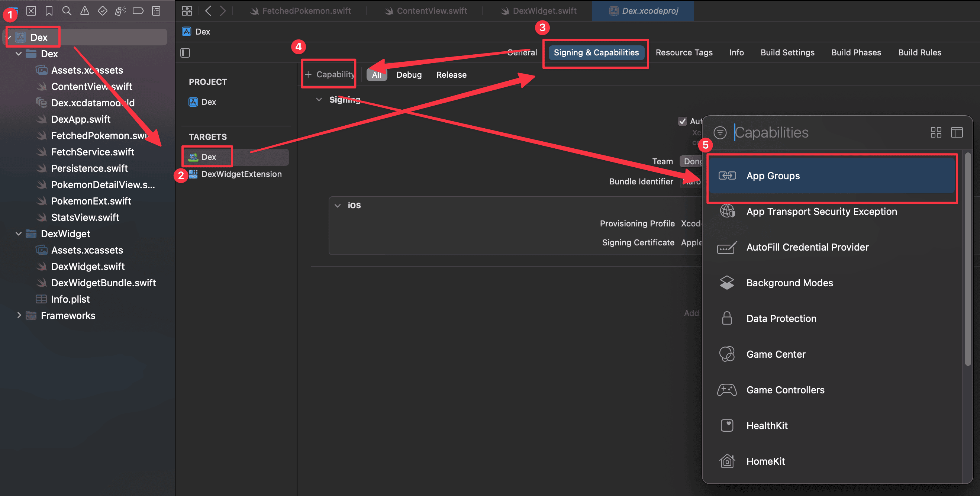Click the related items grid icon
This screenshot has width=980, height=496.
click(x=187, y=11)
